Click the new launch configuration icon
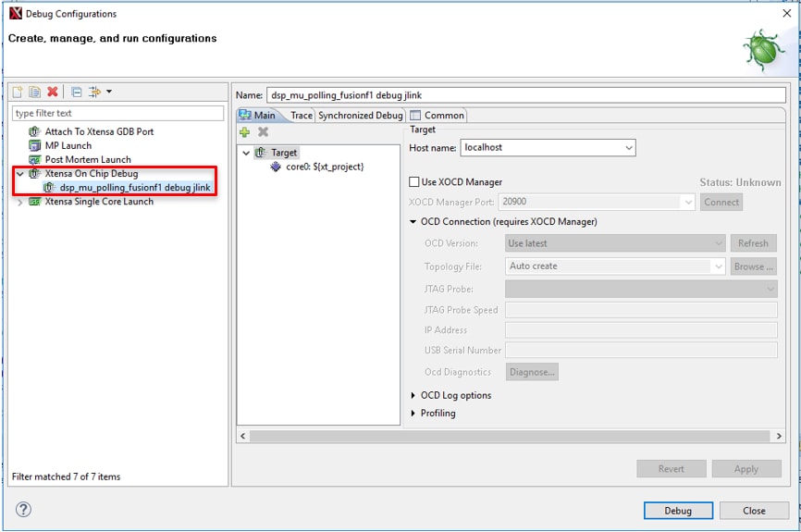 [x=18, y=92]
